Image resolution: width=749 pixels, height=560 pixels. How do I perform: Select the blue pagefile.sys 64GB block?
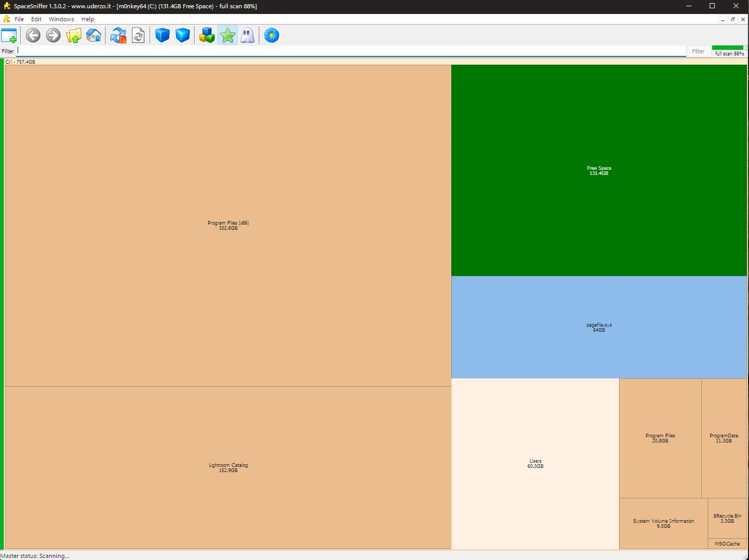599,328
